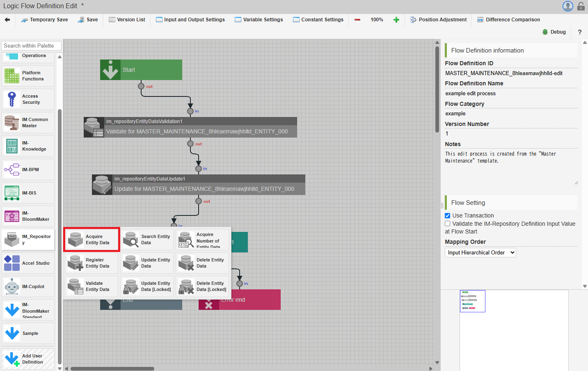
Task: Click the Debug button
Action: pyautogui.click(x=554, y=32)
